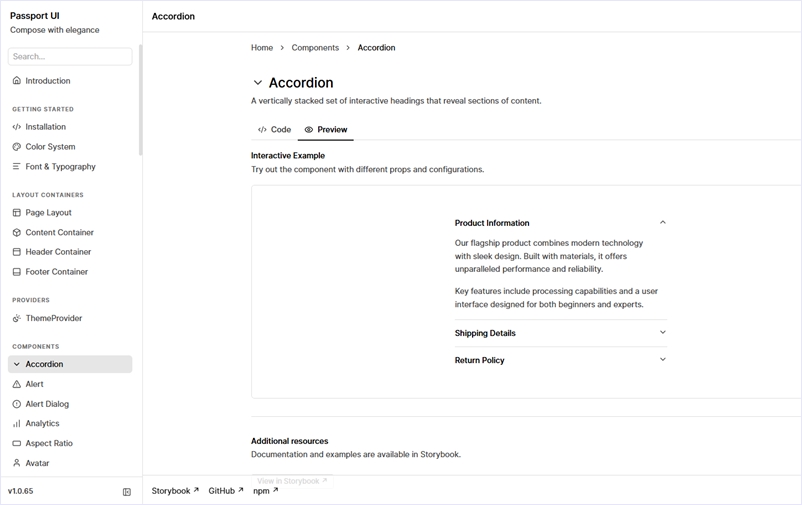The height and width of the screenshot is (505, 802).
Task: Click the ThemeProvider icon in sidebar
Action: point(16,319)
